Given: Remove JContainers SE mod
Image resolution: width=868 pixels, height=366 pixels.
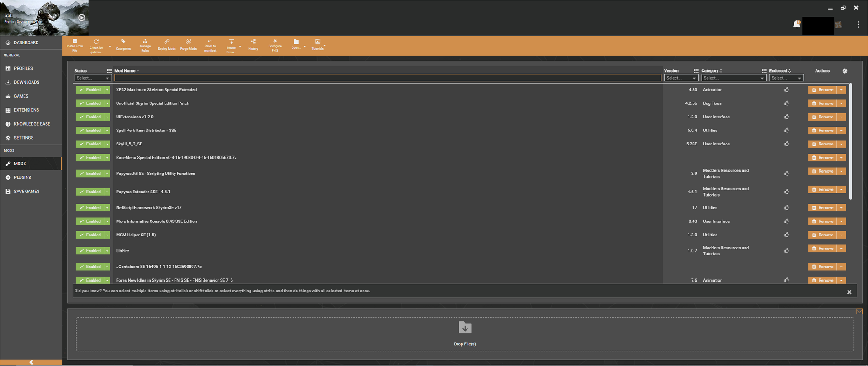Looking at the screenshot, I should coord(822,267).
